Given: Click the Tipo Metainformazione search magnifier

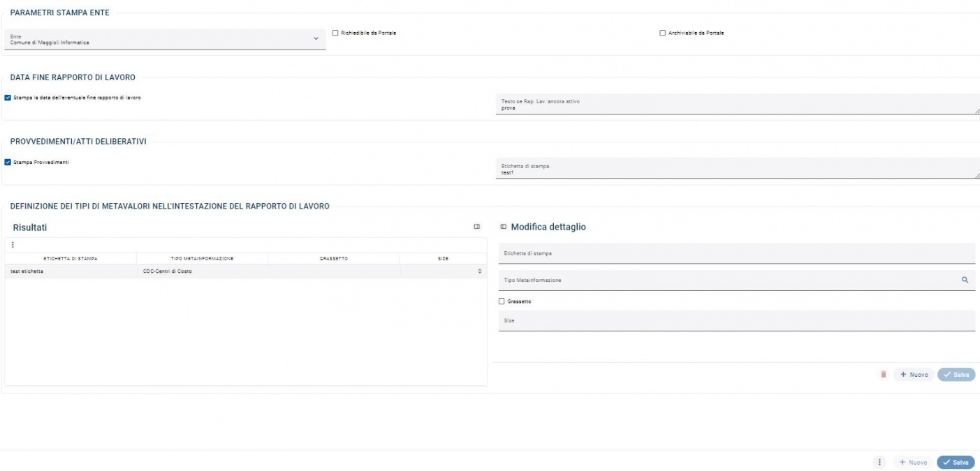Looking at the screenshot, I should click(x=965, y=280).
